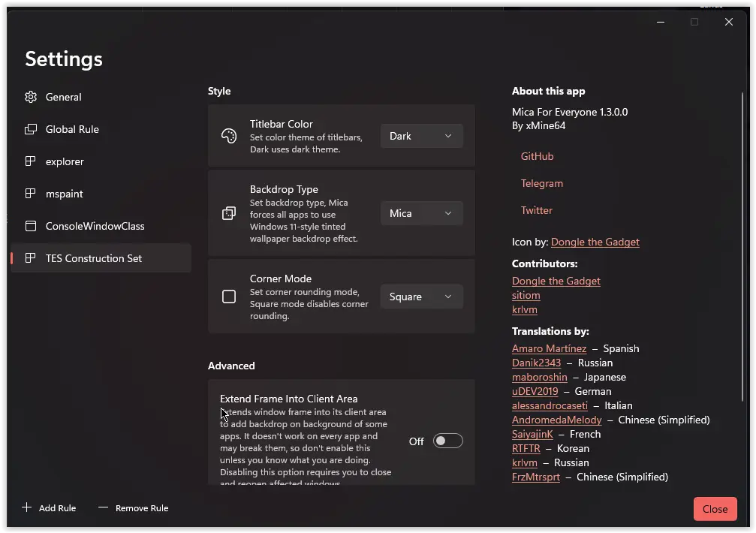Open the Telegram link

point(542,183)
